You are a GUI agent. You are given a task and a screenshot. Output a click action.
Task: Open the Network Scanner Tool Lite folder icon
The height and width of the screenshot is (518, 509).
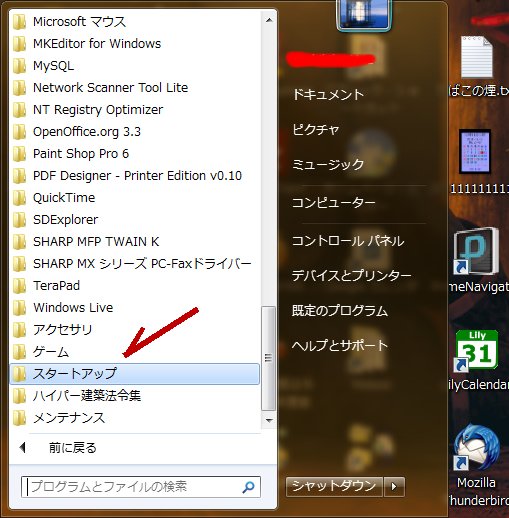coord(19,88)
